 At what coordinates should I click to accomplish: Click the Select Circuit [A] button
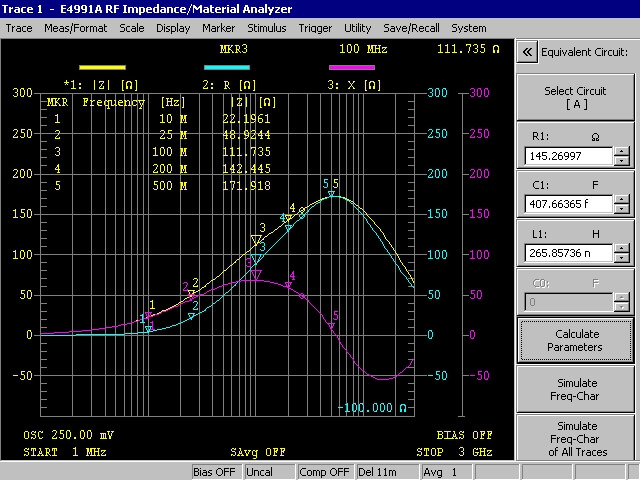[576, 97]
